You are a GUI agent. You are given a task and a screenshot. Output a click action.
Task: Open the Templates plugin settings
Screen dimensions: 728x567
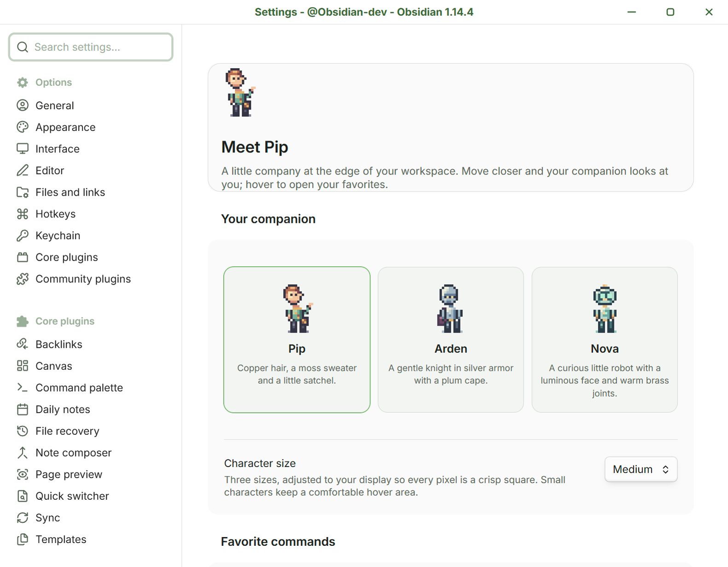pos(61,539)
